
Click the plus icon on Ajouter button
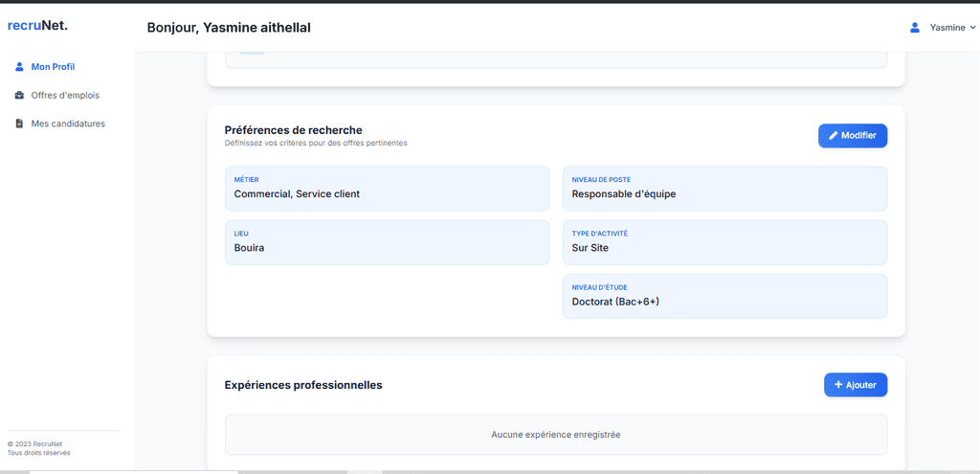click(x=838, y=385)
